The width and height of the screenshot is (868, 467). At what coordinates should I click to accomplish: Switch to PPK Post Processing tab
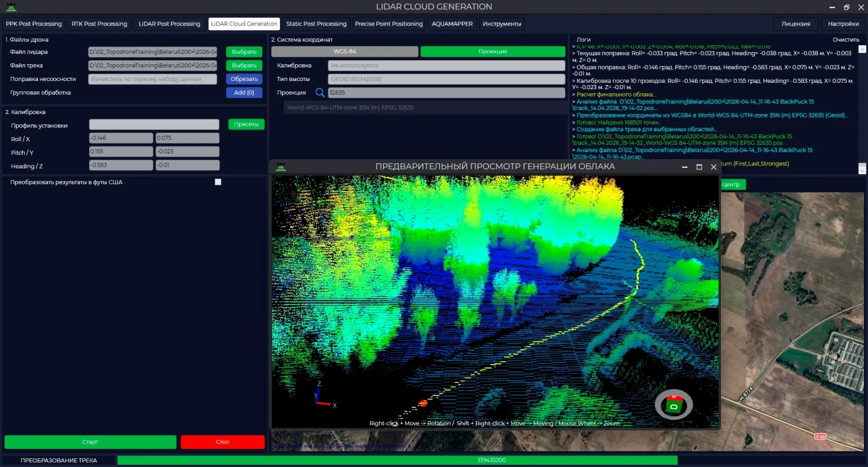[34, 24]
